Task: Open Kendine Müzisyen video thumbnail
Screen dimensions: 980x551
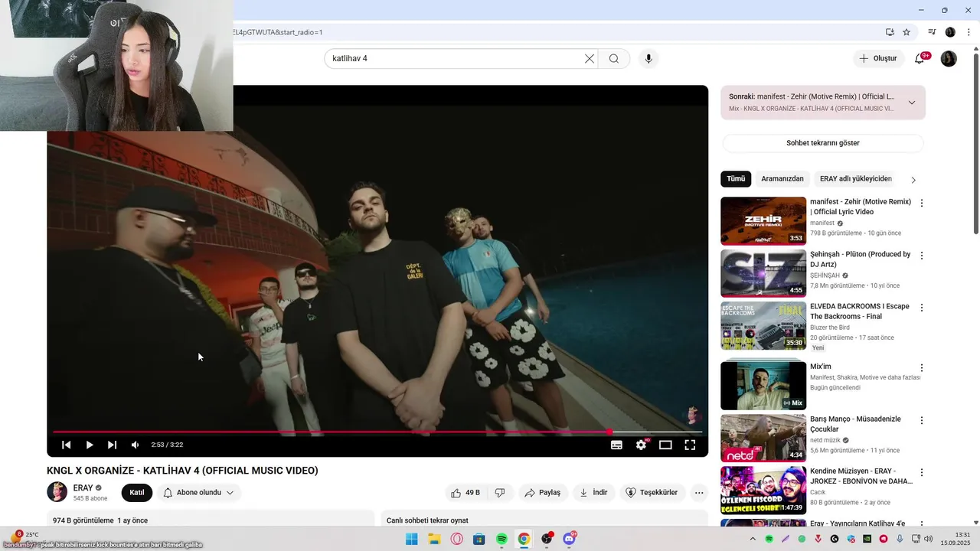Action: tap(763, 491)
